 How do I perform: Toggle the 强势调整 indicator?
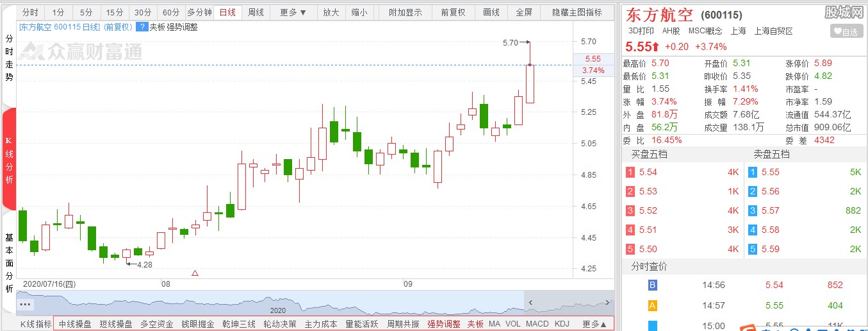coord(444,324)
